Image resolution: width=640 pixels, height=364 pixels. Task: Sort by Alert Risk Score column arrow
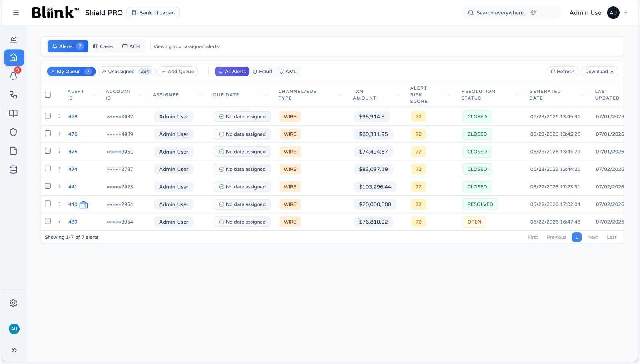click(449, 95)
